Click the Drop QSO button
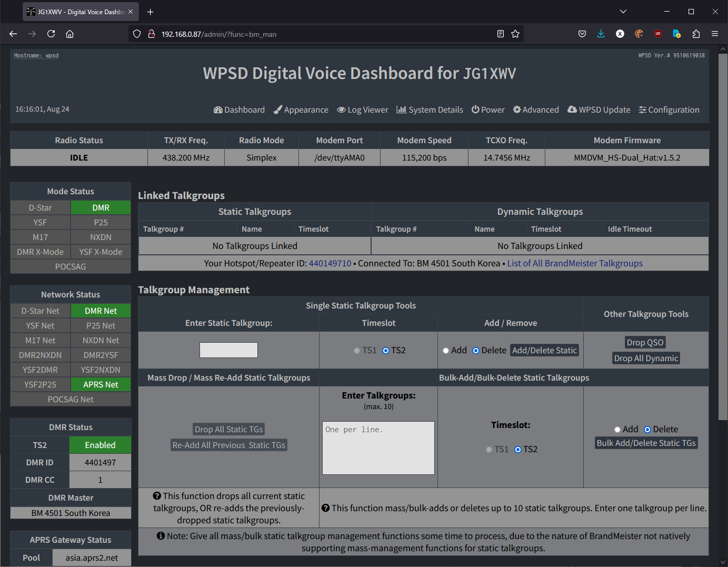The height and width of the screenshot is (567, 728). pyautogui.click(x=645, y=342)
